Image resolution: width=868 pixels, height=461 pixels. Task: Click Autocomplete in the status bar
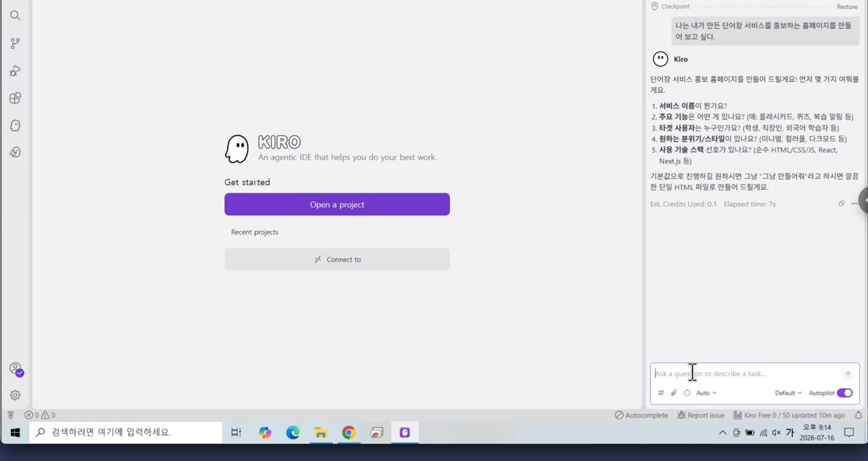642,415
